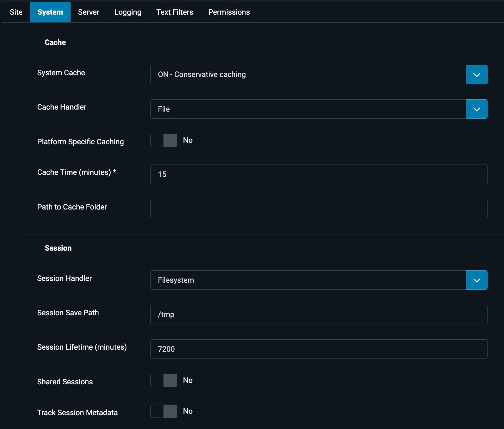Image resolution: width=504 pixels, height=429 pixels.
Task: Focus the empty Path to Cache Folder field
Action: (x=318, y=209)
